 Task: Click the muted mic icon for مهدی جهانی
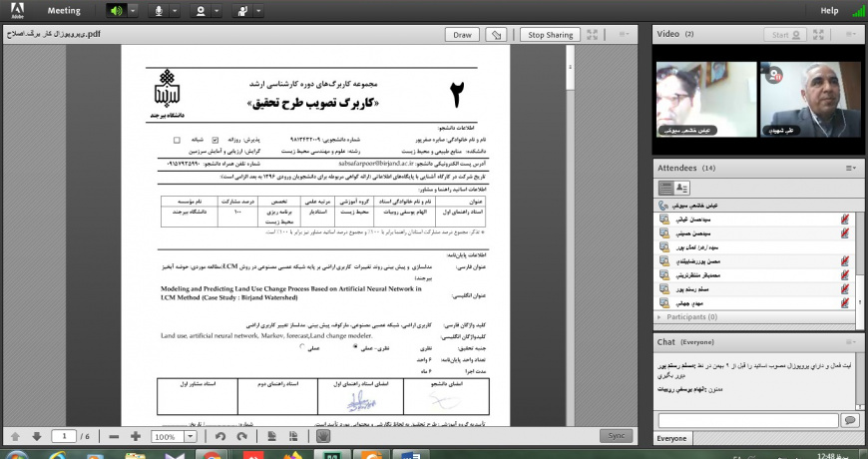coord(844,303)
